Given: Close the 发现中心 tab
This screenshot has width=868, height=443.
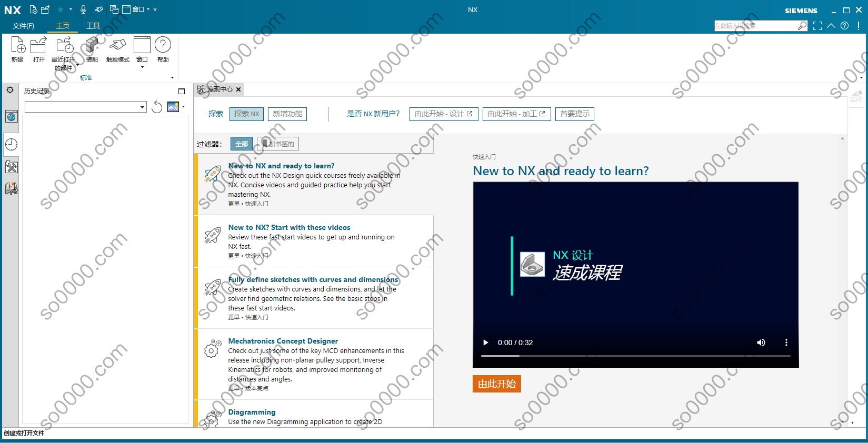Looking at the screenshot, I should pyautogui.click(x=238, y=89).
